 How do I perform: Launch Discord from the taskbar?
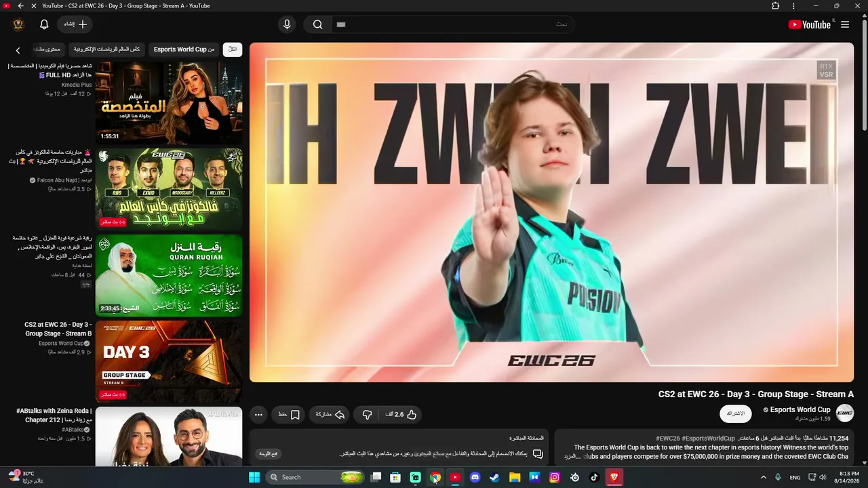pos(475,477)
